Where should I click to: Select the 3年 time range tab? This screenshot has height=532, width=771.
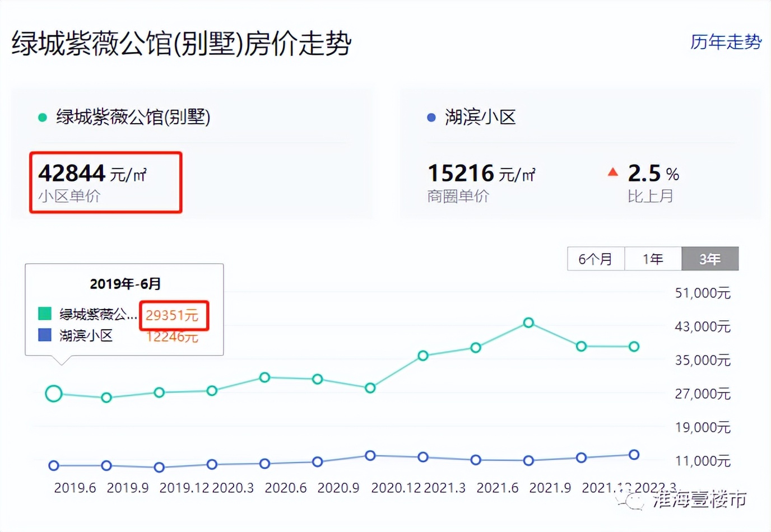point(710,259)
